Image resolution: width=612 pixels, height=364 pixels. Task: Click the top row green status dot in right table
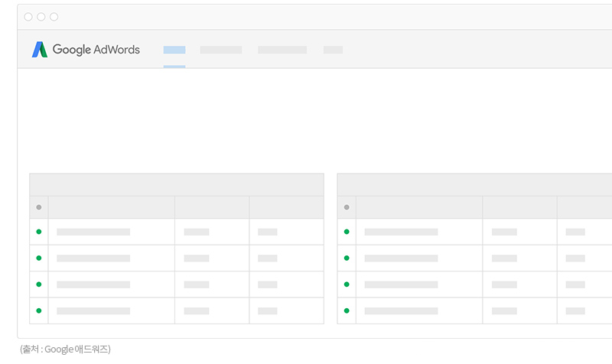[x=347, y=232]
